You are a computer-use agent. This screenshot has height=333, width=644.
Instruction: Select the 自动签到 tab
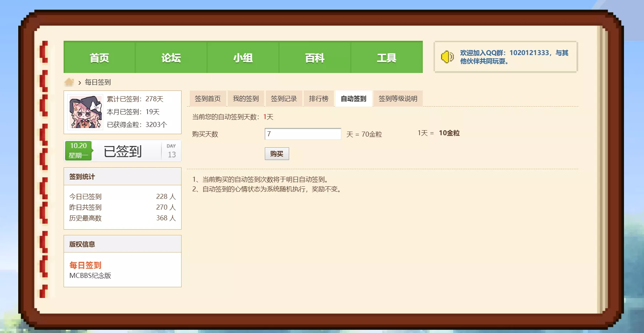(x=353, y=99)
